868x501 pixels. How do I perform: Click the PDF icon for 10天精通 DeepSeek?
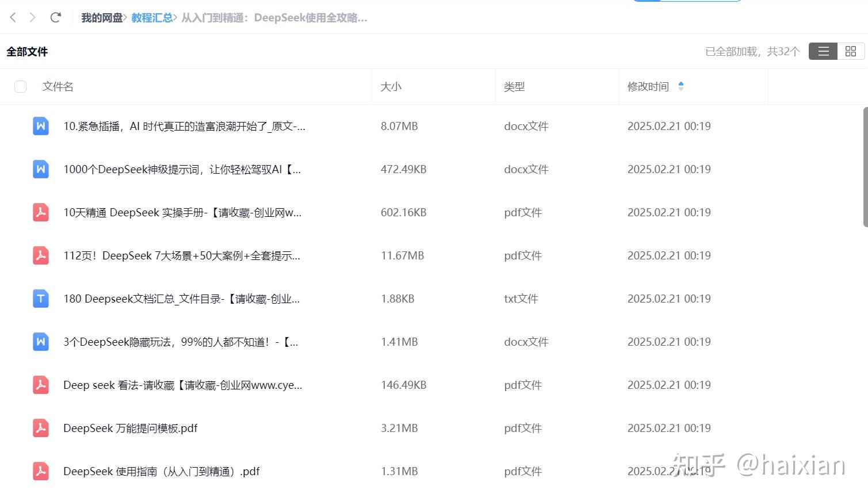41,212
